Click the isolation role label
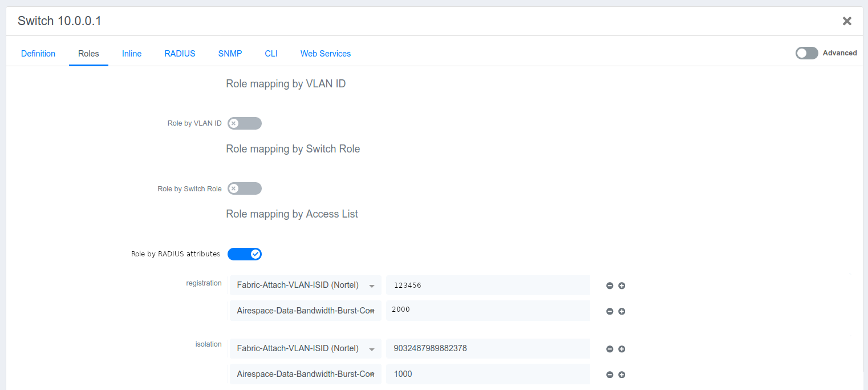Screen dimensions: 868x390 (x=209, y=344)
